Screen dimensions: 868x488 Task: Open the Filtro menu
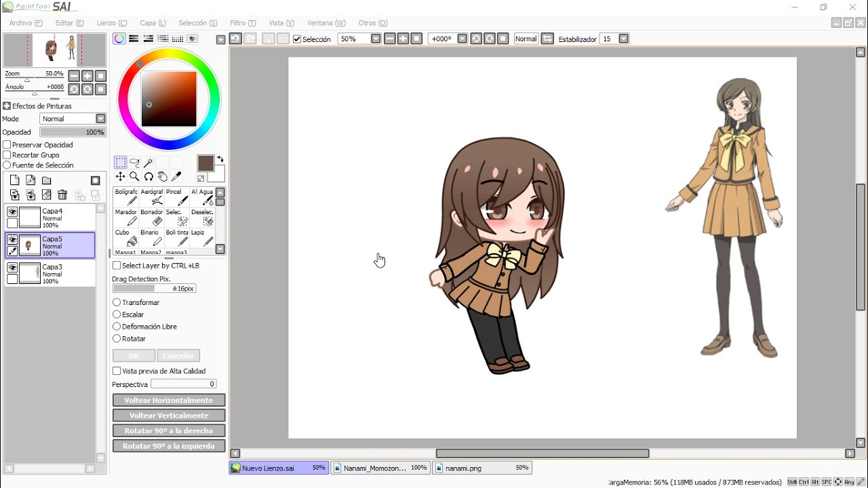tap(243, 23)
